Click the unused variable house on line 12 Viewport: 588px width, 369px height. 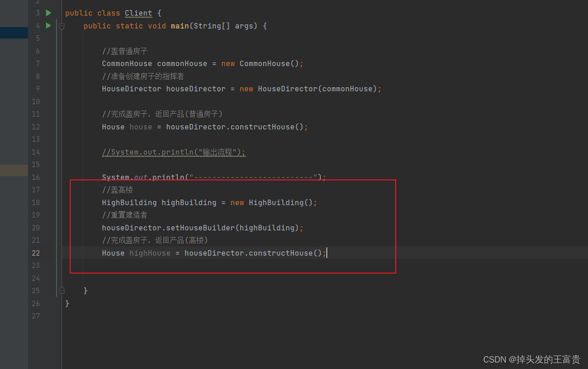click(140, 127)
